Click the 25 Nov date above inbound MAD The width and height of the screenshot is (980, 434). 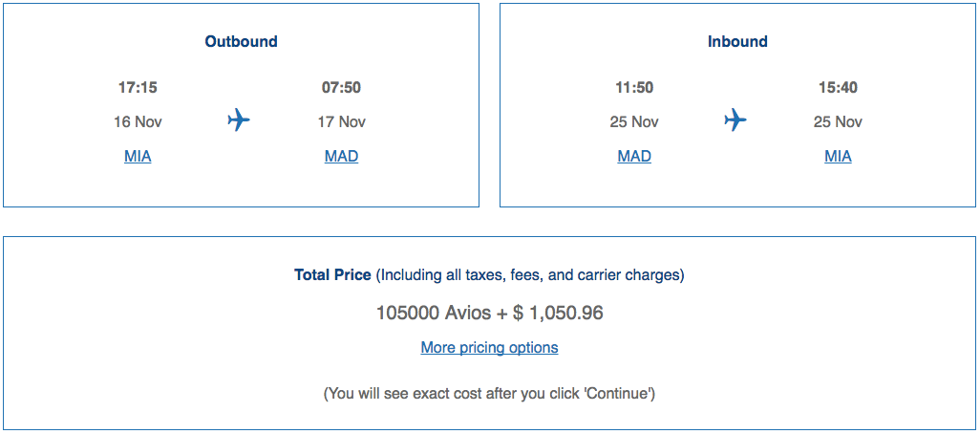pyautogui.click(x=634, y=121)
